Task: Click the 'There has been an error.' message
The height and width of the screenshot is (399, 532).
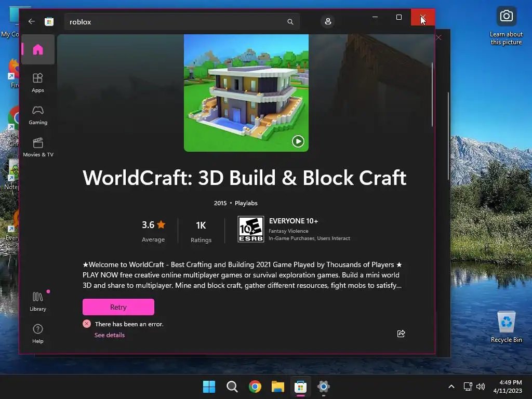Action: click(129, 324)
